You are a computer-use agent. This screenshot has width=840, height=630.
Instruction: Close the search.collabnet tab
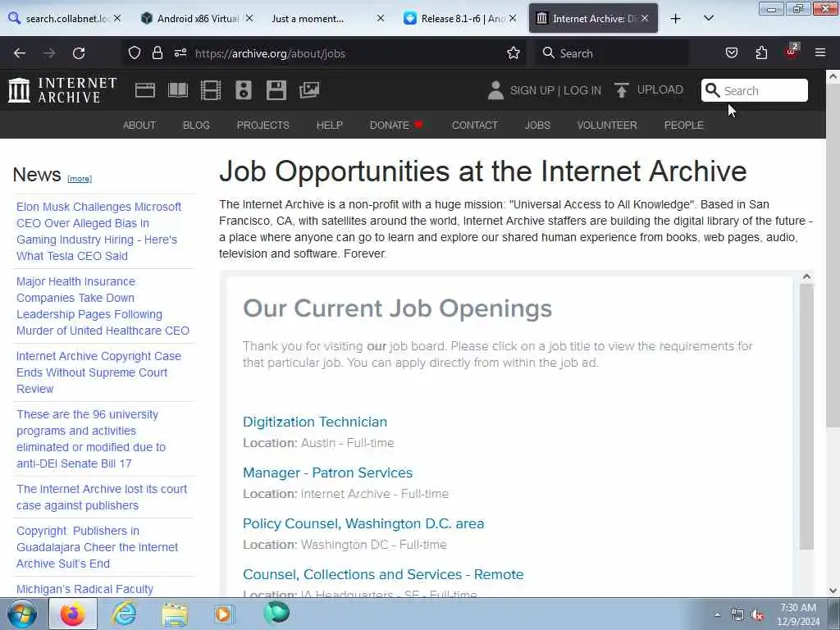(x=117, y=18)
